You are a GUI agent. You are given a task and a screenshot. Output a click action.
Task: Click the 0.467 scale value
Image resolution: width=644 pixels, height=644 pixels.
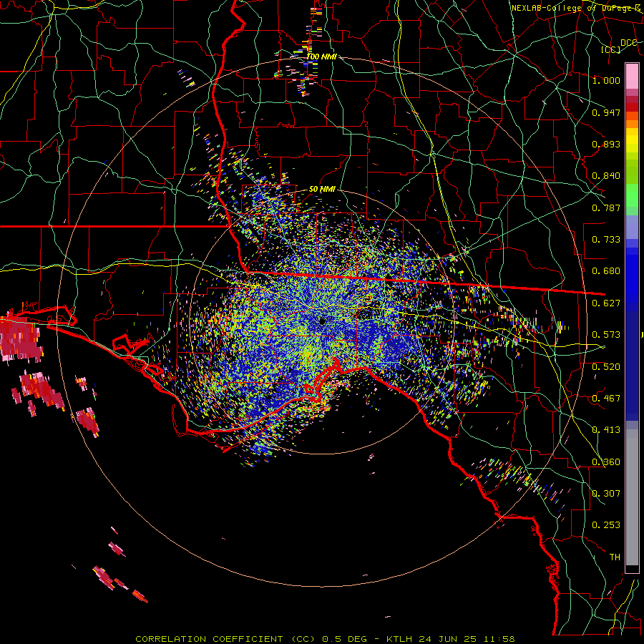(606, 399)
